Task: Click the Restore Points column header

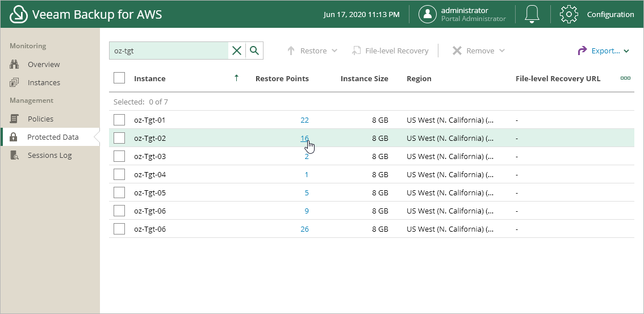Action: pyautogui.click(x=282, y=78)
